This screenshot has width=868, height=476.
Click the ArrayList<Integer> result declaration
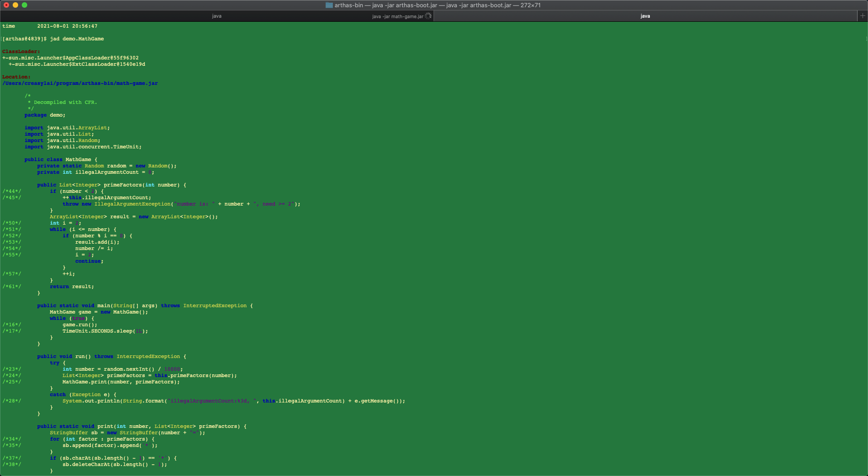click(134, 217)
